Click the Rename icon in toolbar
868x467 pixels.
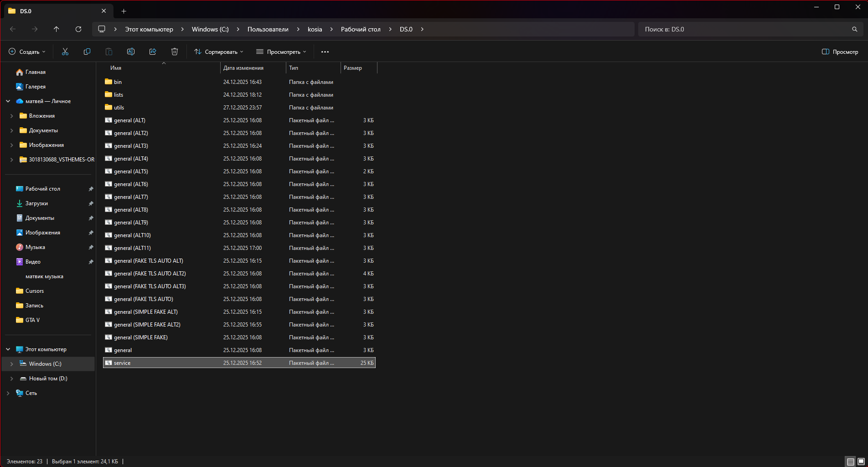[x=131, y=52]
